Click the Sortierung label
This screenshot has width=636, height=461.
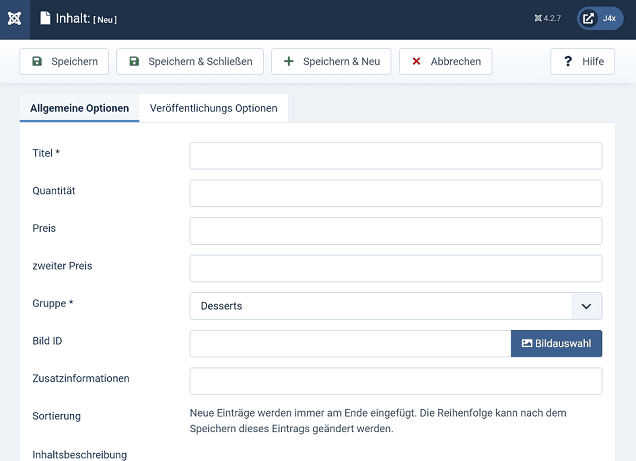coord(56,416)
